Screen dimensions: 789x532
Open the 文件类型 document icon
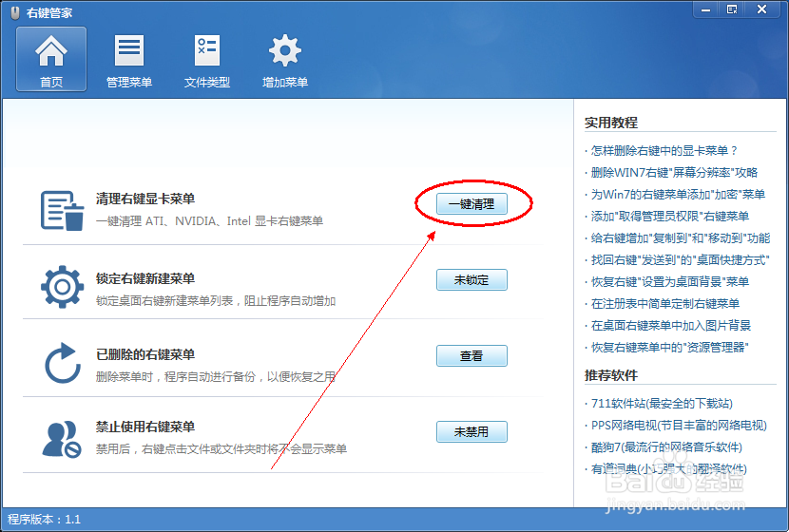207,50
